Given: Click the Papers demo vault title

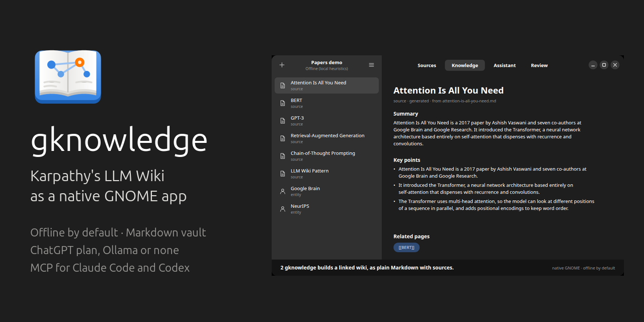Looking at the screenshot, I should tap(327, 62).
